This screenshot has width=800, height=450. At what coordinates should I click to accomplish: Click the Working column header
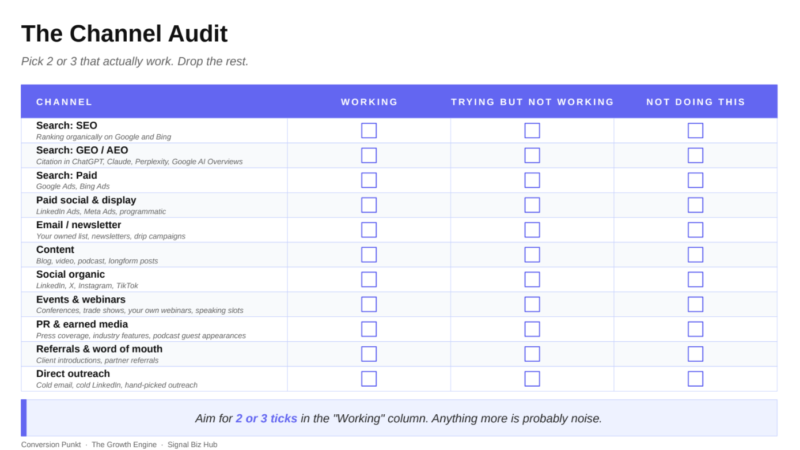[x=369, y=102]
